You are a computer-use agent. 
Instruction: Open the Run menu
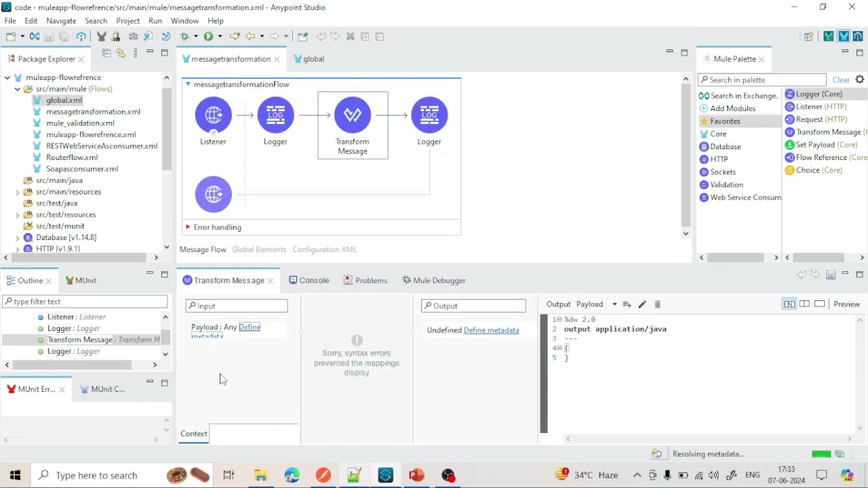coord(155,21)
